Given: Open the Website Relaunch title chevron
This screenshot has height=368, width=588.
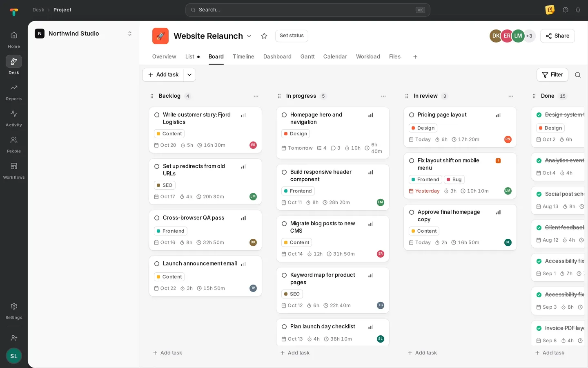Looking at the screenshot, I should [249, 36].
